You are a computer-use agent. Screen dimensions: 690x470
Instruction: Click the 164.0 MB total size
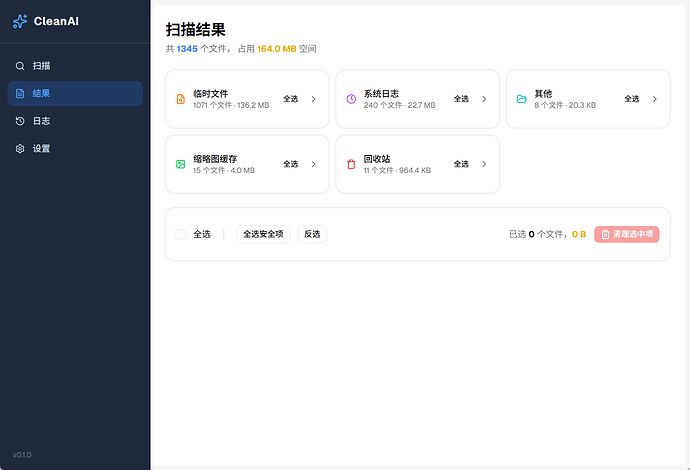[x=277, y=49]
